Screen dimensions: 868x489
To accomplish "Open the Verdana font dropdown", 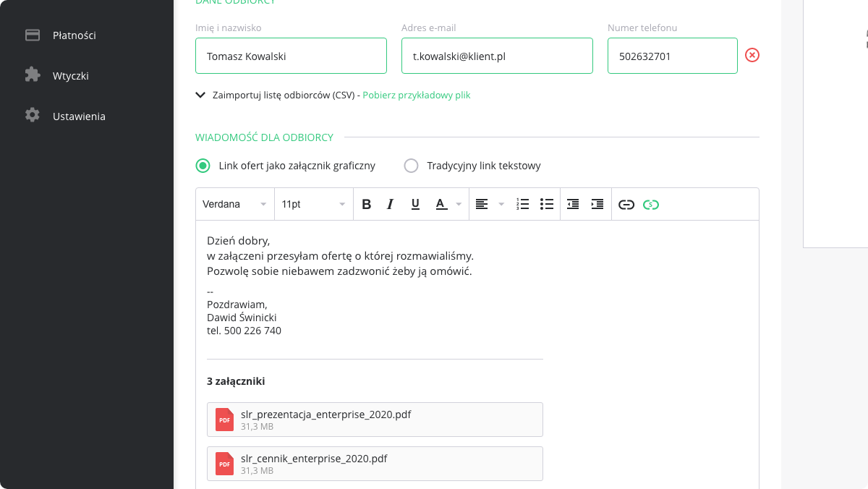I will 235,204.
